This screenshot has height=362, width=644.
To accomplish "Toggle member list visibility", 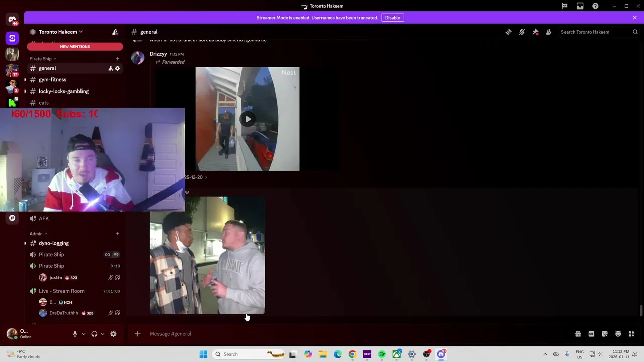I will 548,32.
